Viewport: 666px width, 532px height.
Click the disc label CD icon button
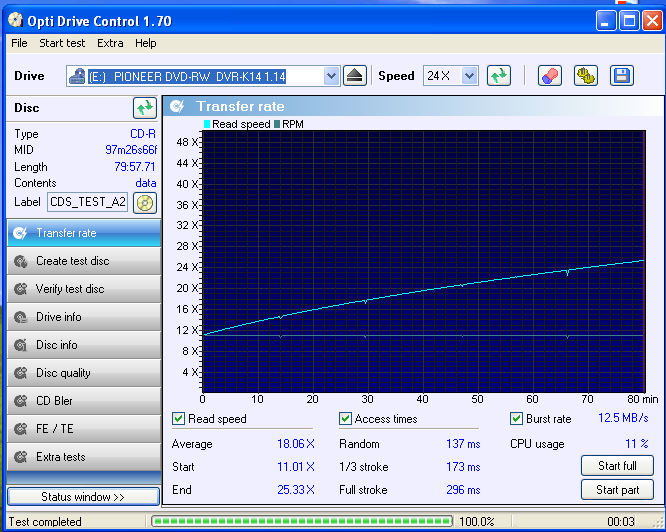pyautogui.click(x=145, y=203)
